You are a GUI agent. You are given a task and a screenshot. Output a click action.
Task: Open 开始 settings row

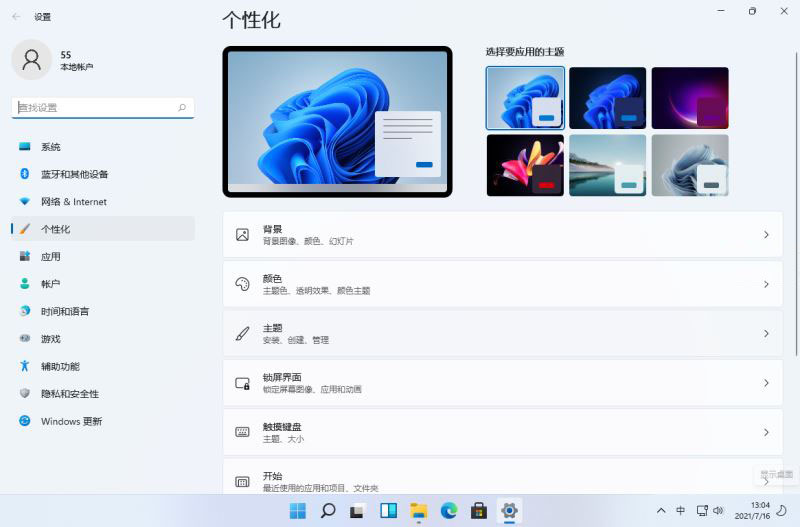503,477
